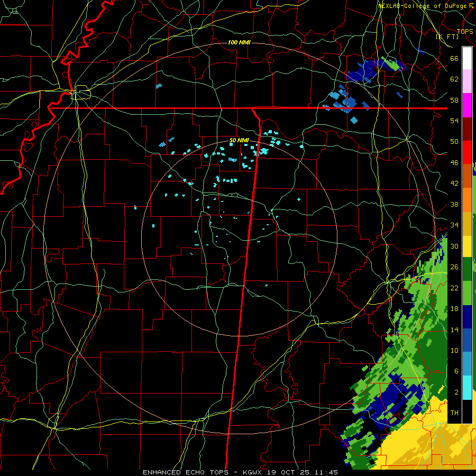This screenshot has width=476, height=476.
Task: Click the legend value 14
Action: click(454, 329)
